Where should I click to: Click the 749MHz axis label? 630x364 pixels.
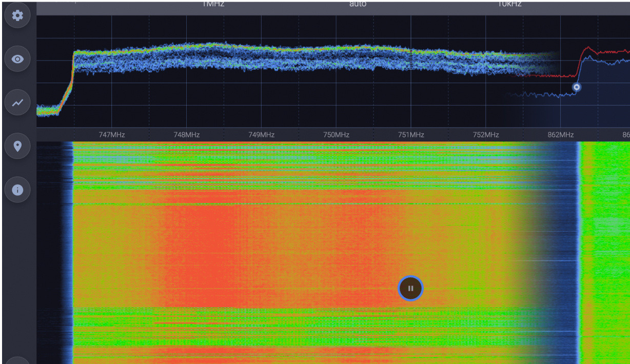coord(262,134)
